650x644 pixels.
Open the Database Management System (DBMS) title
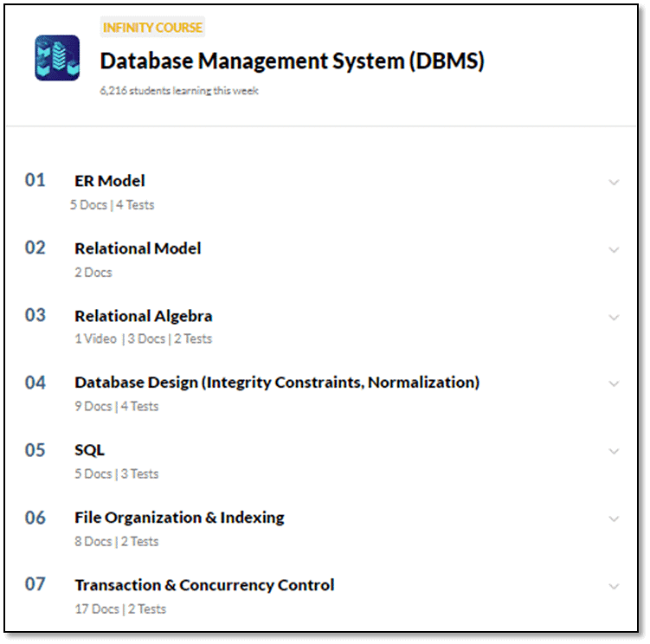coord(293,61)
